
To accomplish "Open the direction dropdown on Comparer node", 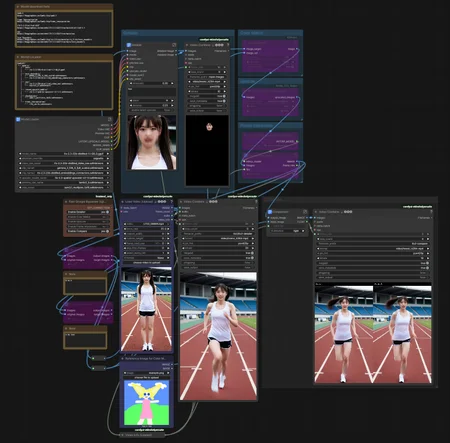I will point(287,231).
